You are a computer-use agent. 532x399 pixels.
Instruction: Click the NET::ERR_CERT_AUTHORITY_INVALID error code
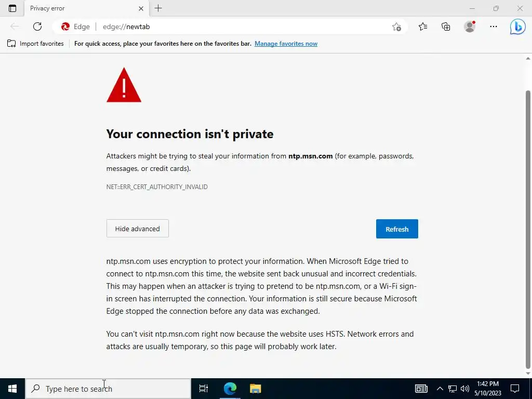coord(157,187)
